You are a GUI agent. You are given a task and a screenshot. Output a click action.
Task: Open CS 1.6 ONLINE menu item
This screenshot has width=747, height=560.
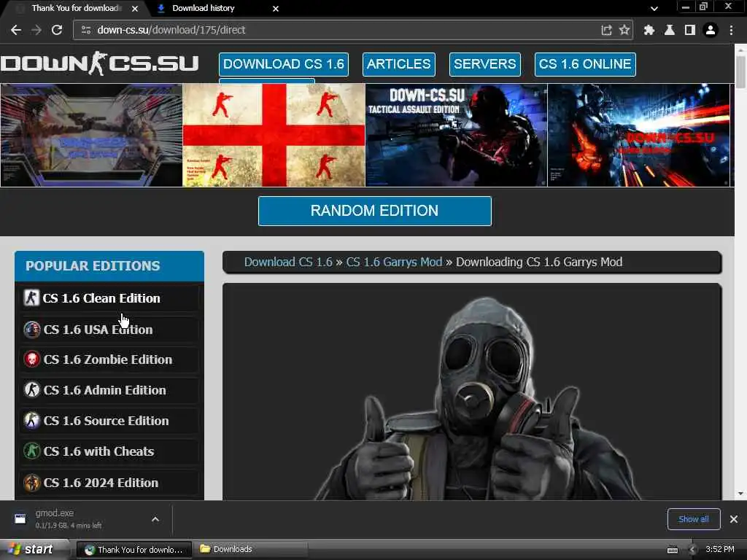(585, 64)
